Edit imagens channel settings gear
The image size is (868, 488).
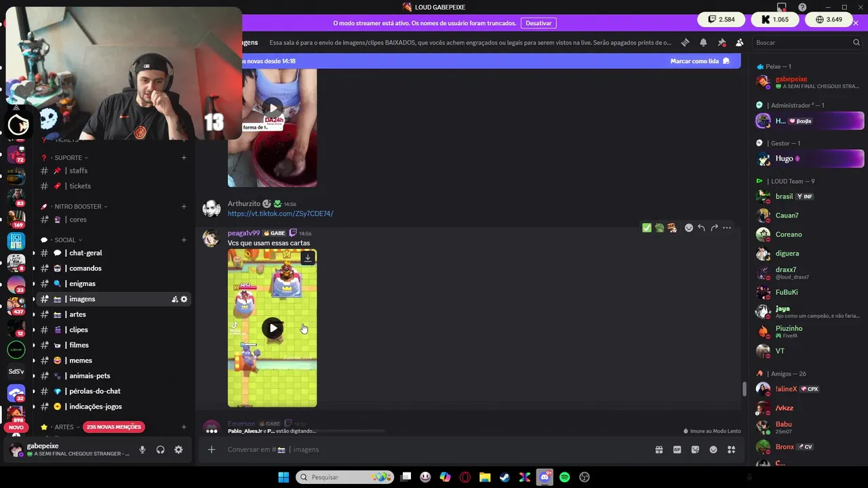184,300
